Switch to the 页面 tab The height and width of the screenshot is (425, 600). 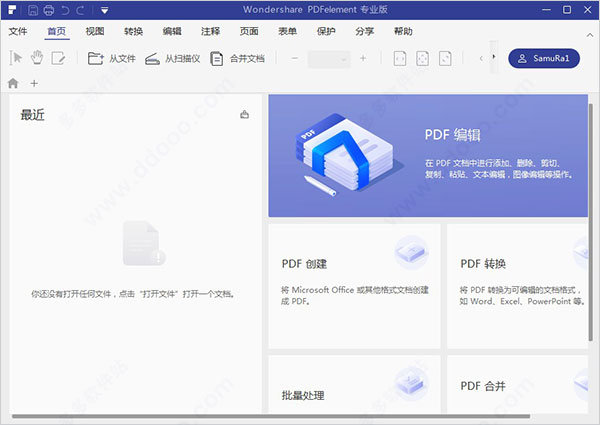coord(249,31)
